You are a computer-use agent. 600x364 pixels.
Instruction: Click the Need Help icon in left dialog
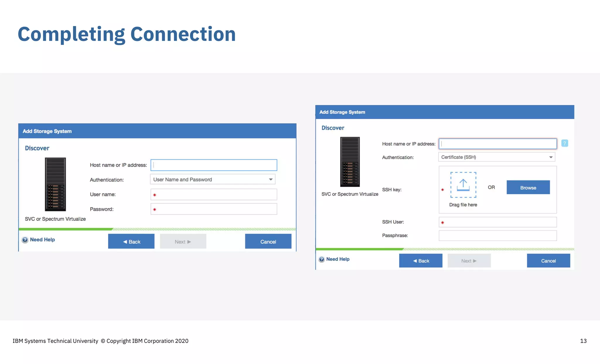[25, 240]
